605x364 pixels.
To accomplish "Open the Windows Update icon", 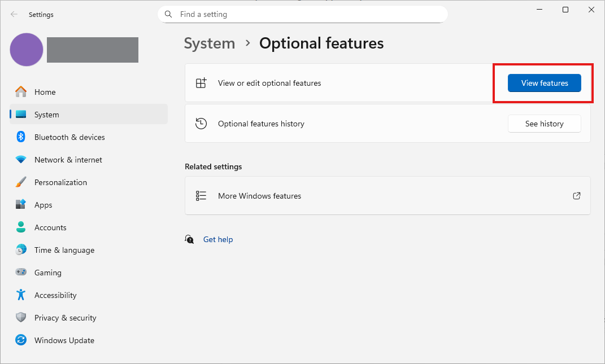I will [21, 340].
